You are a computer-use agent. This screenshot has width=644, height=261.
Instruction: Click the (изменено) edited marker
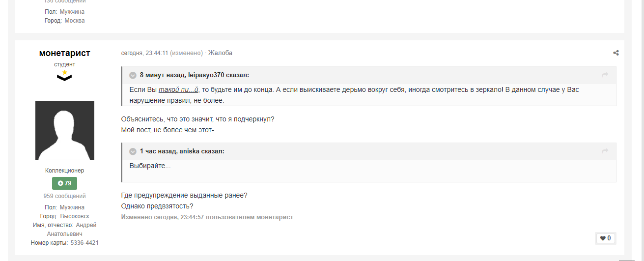point(187,53)
